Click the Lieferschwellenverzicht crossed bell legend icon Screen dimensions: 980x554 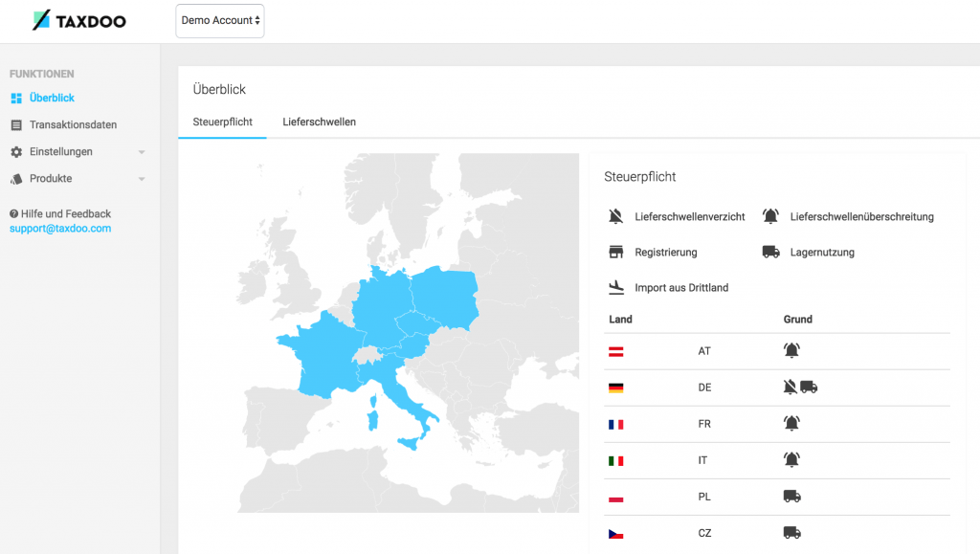coord(615,216)
